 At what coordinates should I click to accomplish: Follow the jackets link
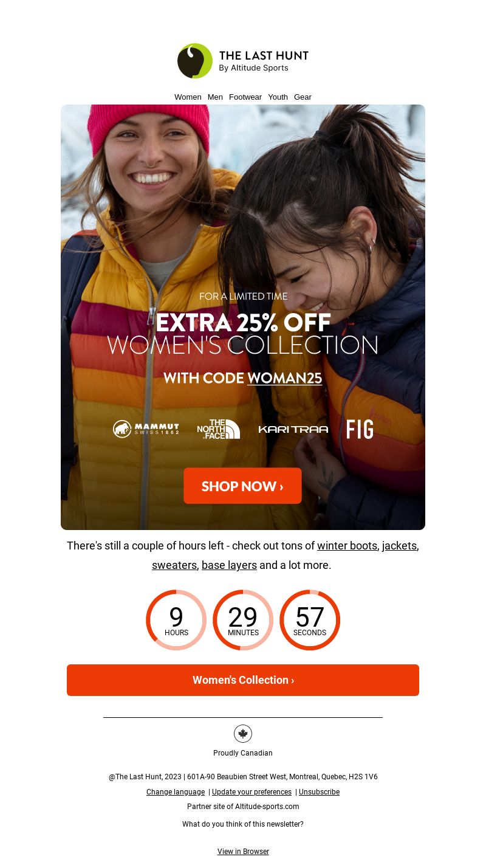point(399,546)
